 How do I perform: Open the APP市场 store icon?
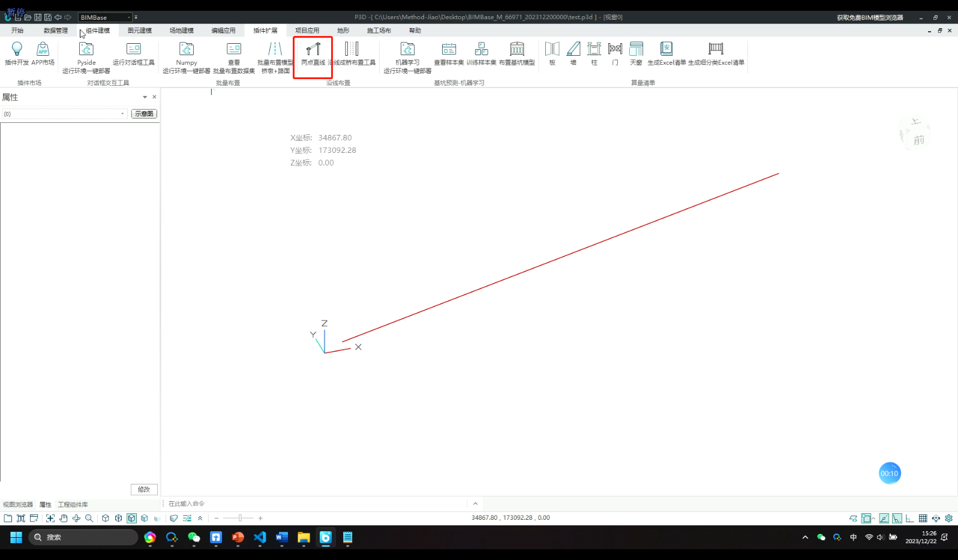[x=43, y=53]
